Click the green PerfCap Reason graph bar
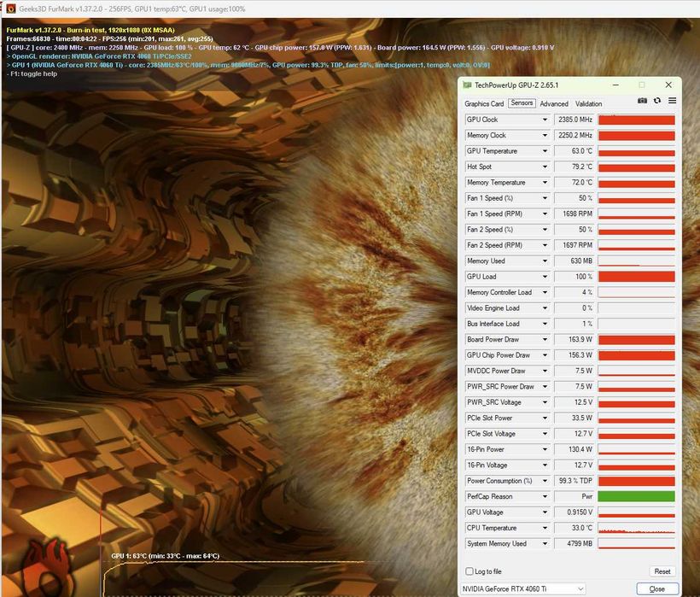The width and height of the screenshot is (700, 597). 636,496
